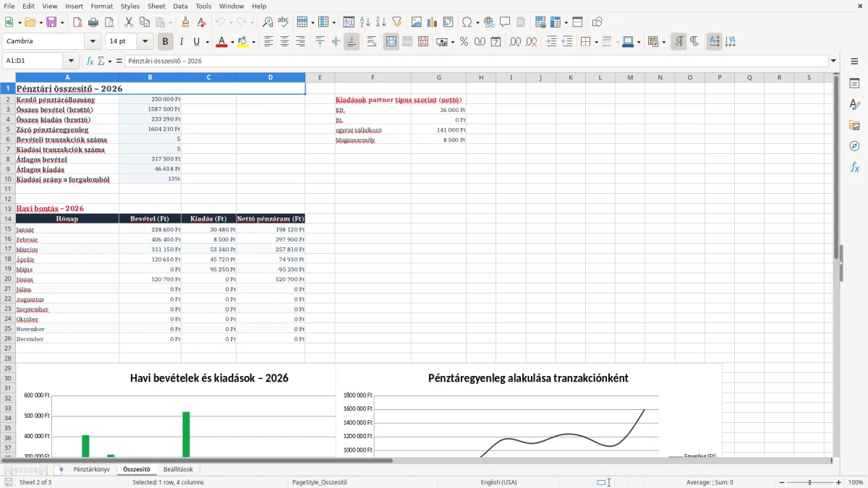Open Sidebar Gallery panel icon

pyautogui.click(x=854, y=126)
